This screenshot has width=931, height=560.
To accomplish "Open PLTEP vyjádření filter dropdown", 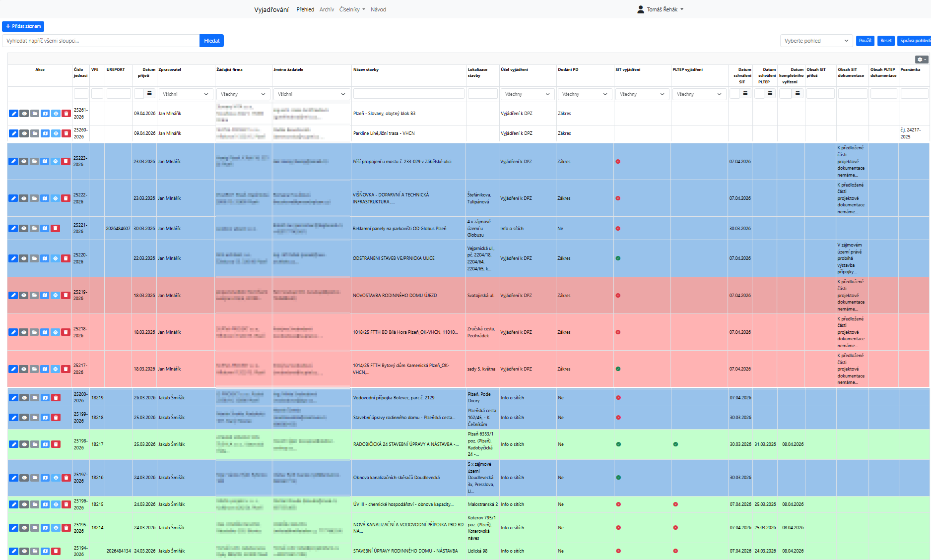I will [699, 94].
